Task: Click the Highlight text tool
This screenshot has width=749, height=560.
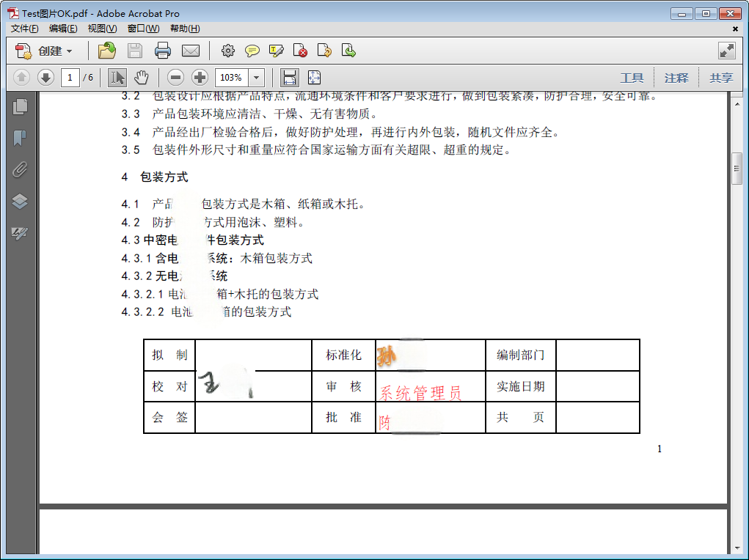Action: (x=276, y=51)
